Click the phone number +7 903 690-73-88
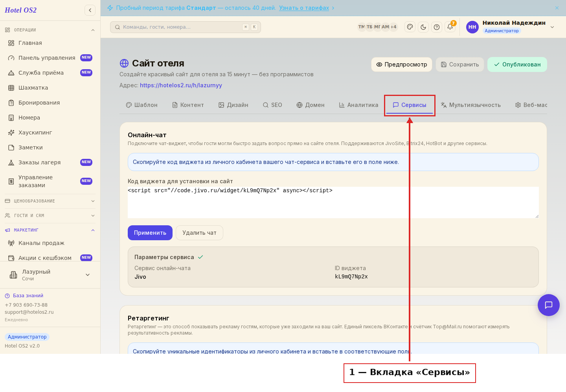 (26, 305)
